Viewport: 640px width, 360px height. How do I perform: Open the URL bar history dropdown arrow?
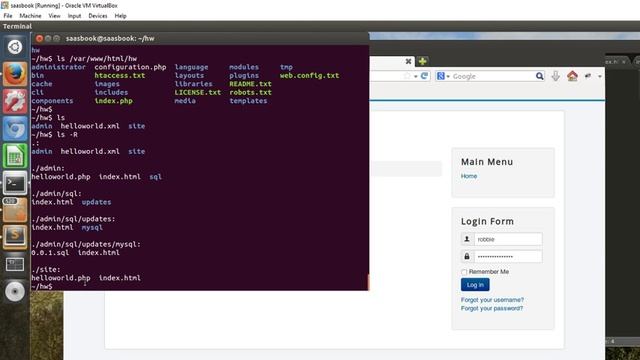(x=416, y=76)
